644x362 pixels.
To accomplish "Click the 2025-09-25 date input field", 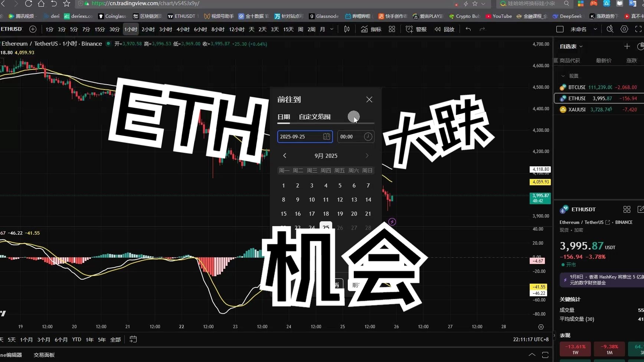I will tap(297, 137).
